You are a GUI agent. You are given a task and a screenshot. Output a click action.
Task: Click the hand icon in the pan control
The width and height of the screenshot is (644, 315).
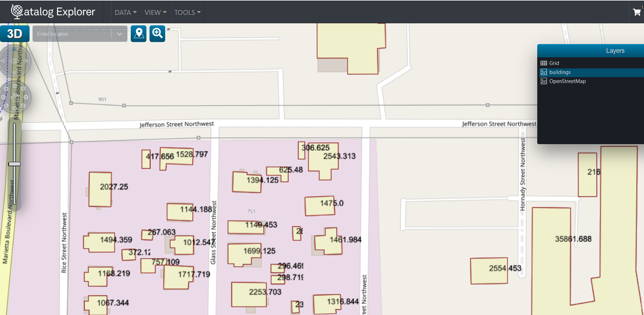[x=15, y=97]
